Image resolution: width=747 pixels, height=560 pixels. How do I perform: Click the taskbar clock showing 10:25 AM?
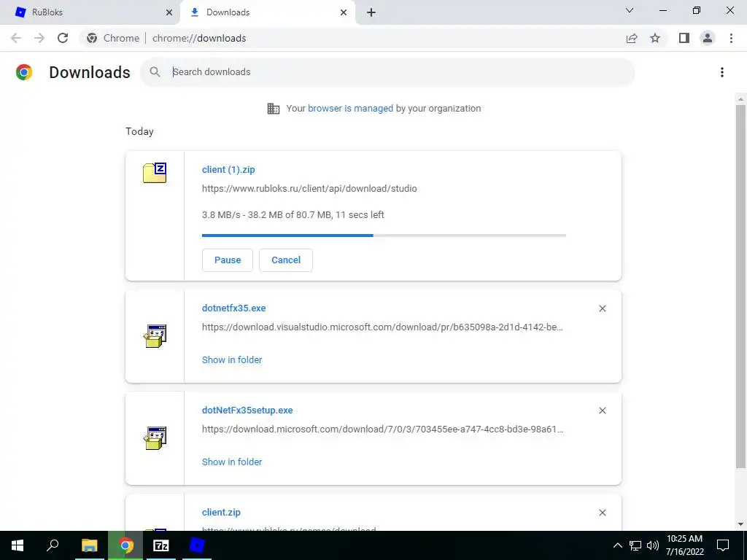pyautogui.click(x=684, y=545)
